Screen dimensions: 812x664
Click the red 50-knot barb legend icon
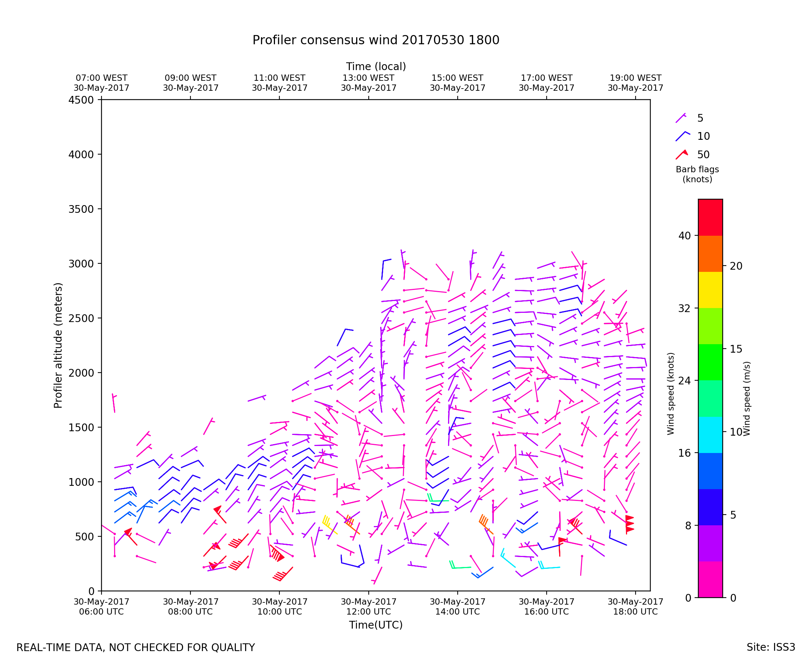681,155
